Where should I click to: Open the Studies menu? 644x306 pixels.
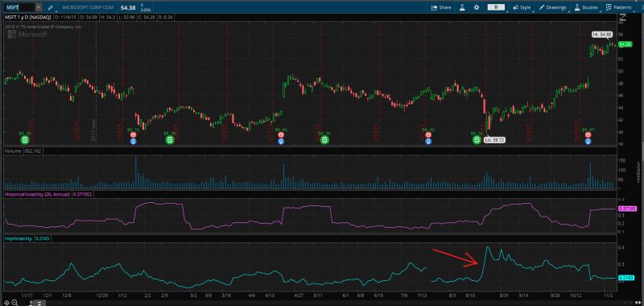(x=587, y=7)
